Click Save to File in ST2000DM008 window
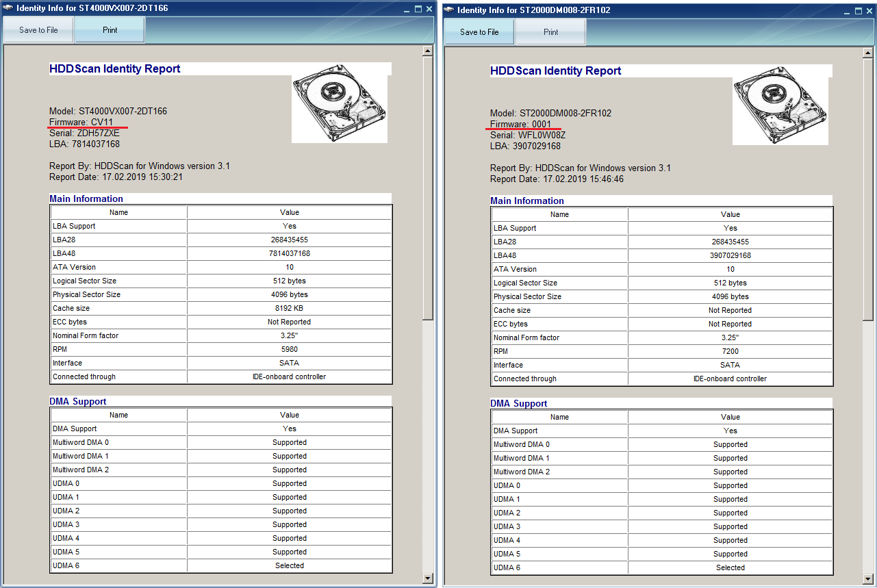Screen dimensions: 877x588 pos(479,32)
